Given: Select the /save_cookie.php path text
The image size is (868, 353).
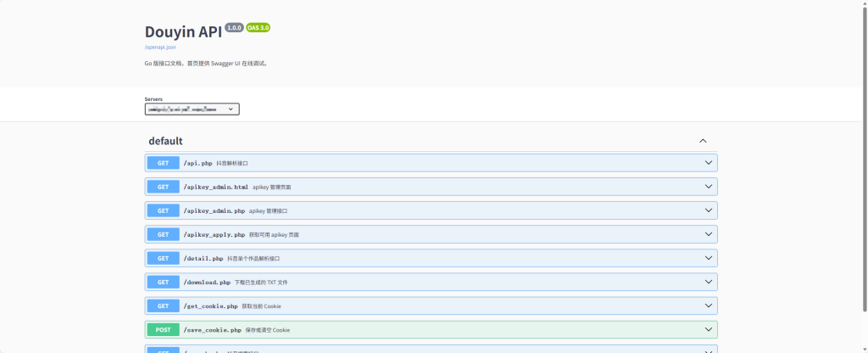Looking at the screenshot, I should (213, 330).
